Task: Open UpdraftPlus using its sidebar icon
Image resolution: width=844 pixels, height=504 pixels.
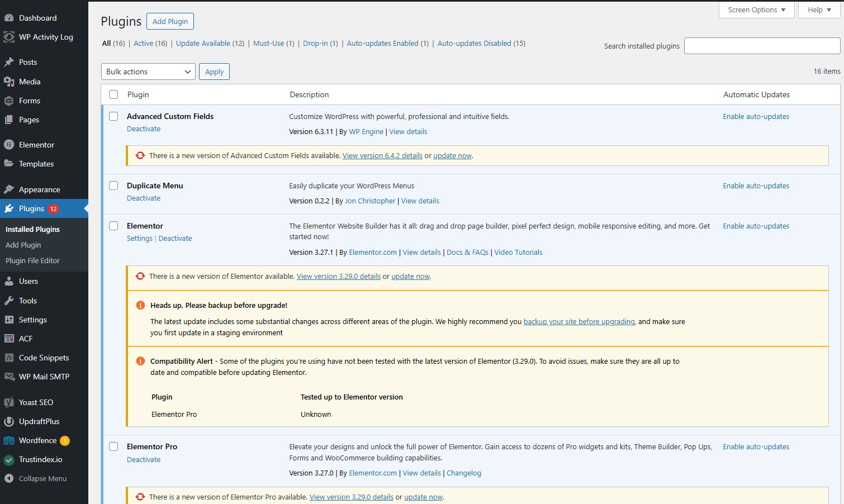Action: [x=9, y=421]
